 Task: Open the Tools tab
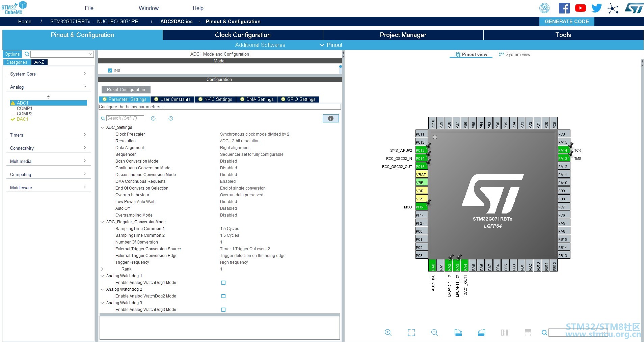[563, 35]
